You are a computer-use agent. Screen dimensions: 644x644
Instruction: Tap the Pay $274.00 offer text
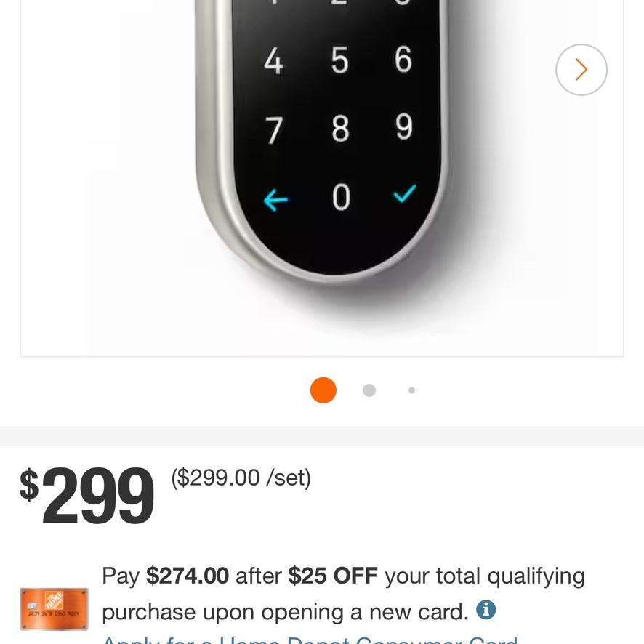click(165, 576)
